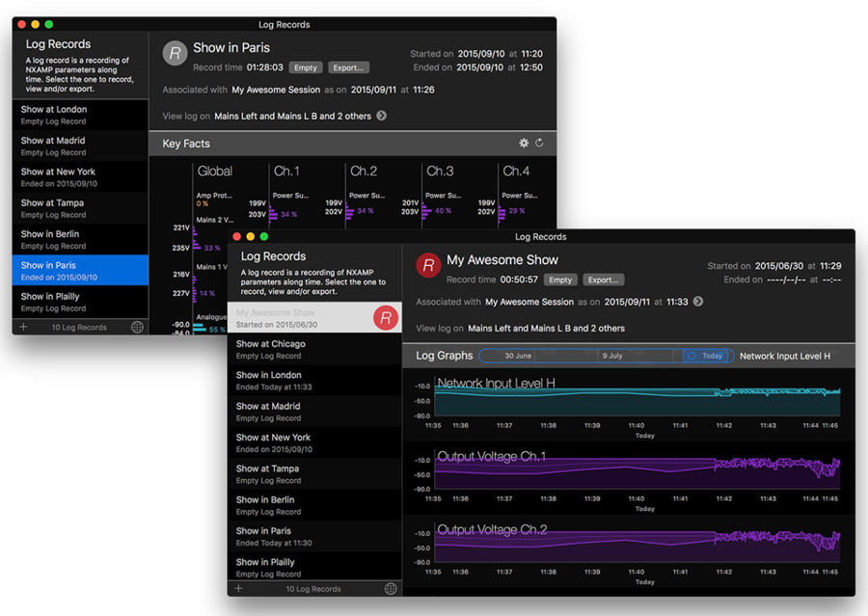The width and height of the screenshot is (868, 616).
Task: Click the Global column in Key Facts
Action: [215, 171]
